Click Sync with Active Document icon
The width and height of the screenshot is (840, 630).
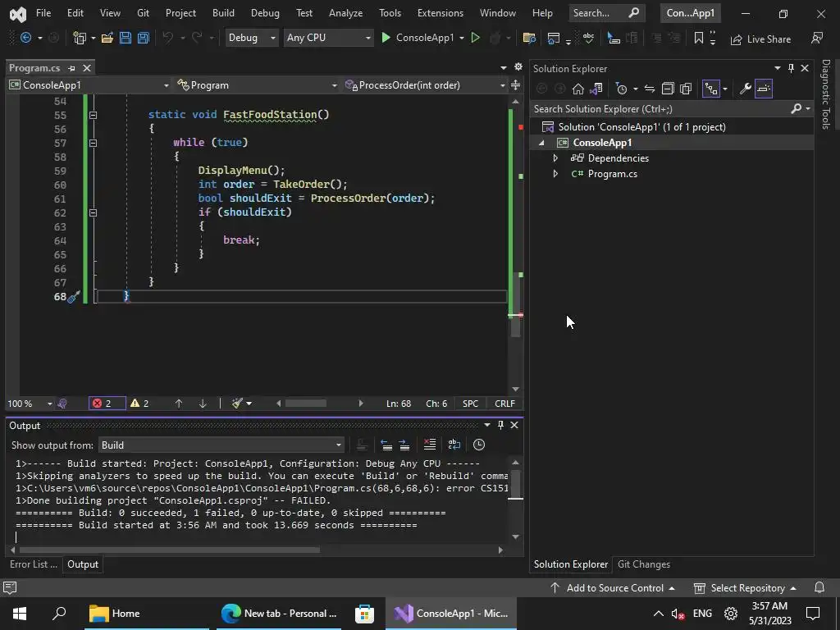[650, 89]
